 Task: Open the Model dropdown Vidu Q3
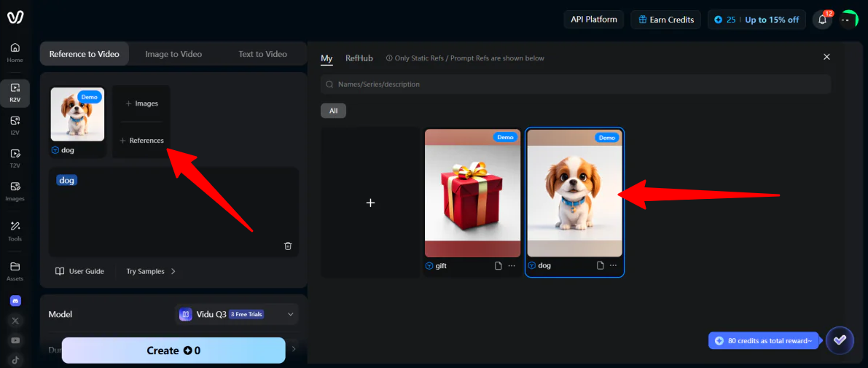point(237,314)
